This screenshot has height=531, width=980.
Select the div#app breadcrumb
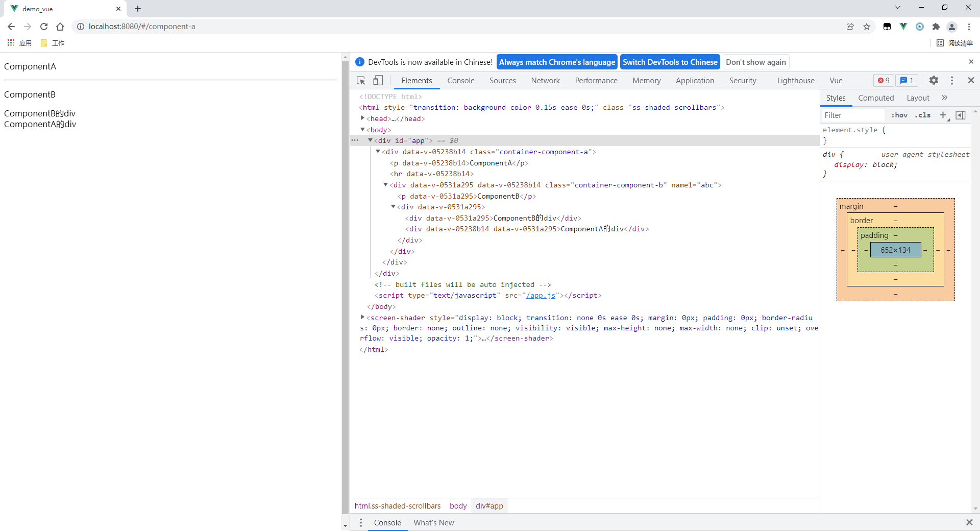489,505
